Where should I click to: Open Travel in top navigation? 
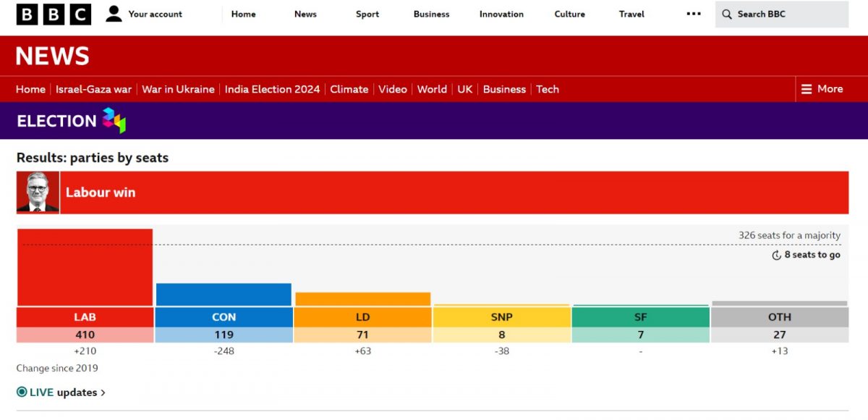point(631,14)
